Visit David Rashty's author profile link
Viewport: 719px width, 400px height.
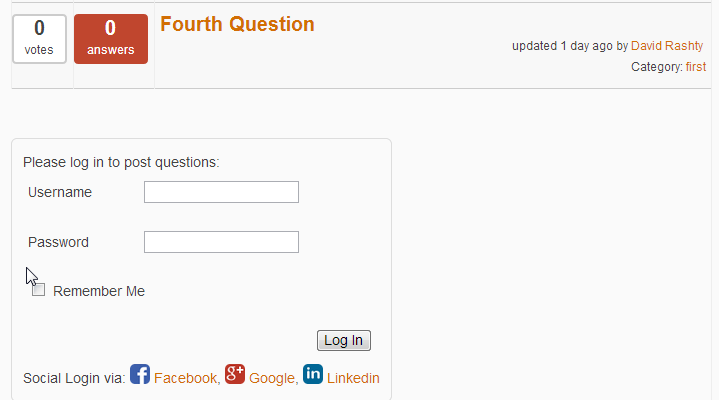click(x=667, y=46)
